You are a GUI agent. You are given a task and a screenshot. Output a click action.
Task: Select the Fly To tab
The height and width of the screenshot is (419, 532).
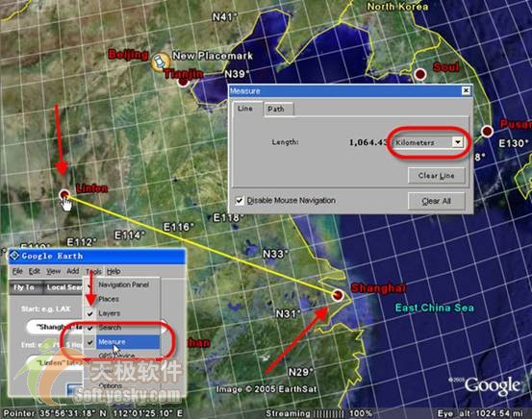coord(24,287)
